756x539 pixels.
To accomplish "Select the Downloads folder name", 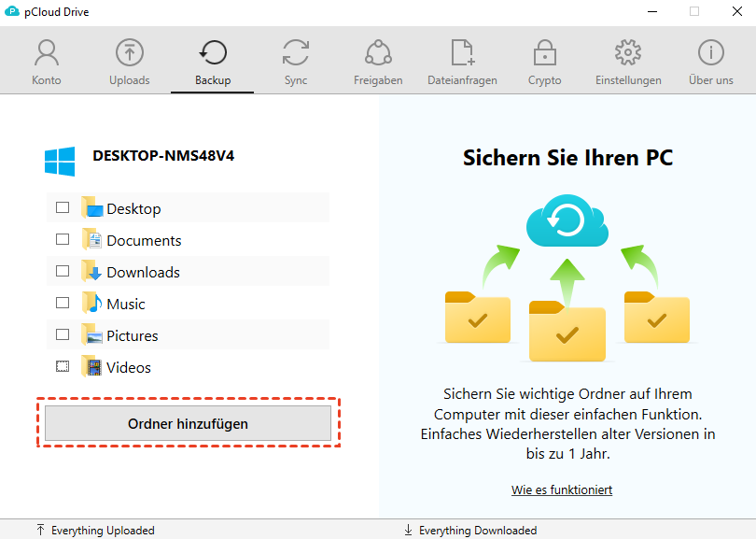I will click(x=143, y=272).
